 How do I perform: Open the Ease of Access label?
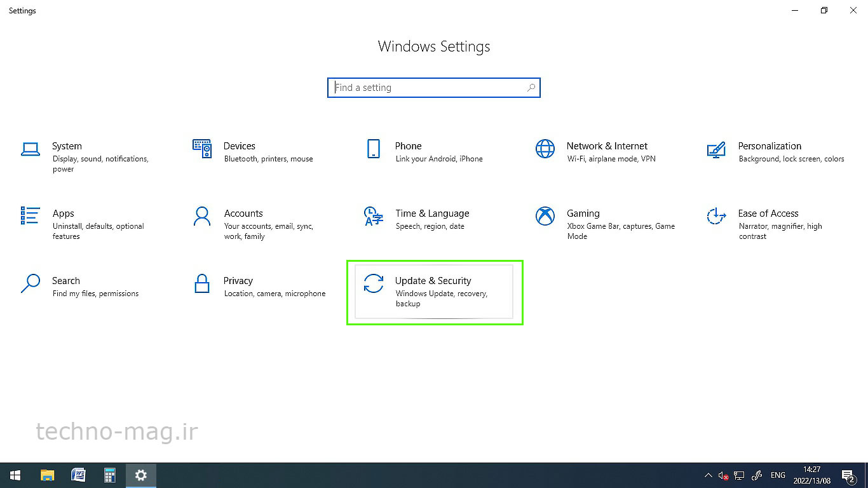(768, 213)
